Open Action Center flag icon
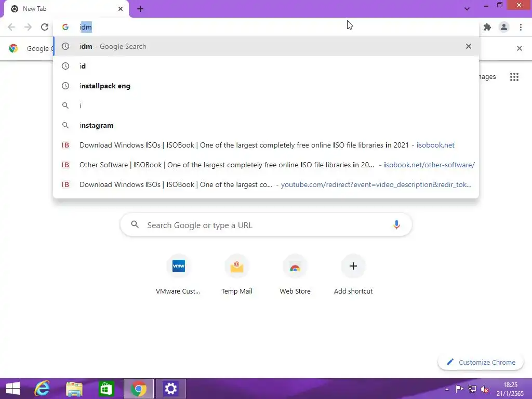Viewport: 532px width, 399px height. (459, 389)
